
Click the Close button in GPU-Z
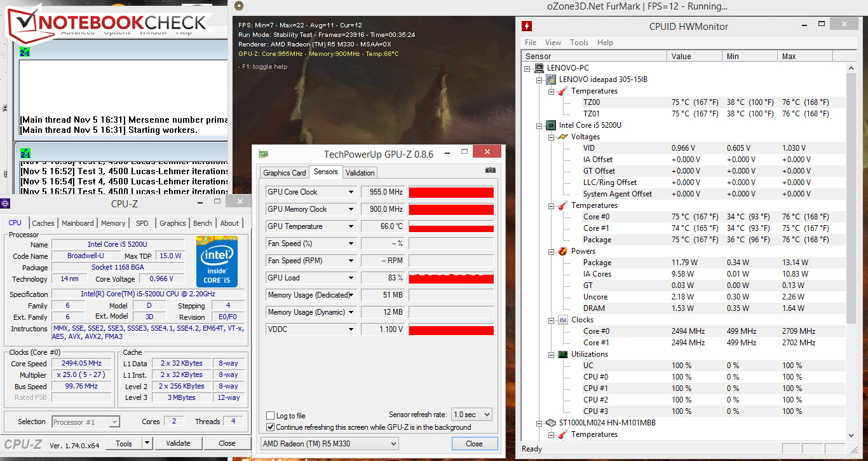(474, 444)
